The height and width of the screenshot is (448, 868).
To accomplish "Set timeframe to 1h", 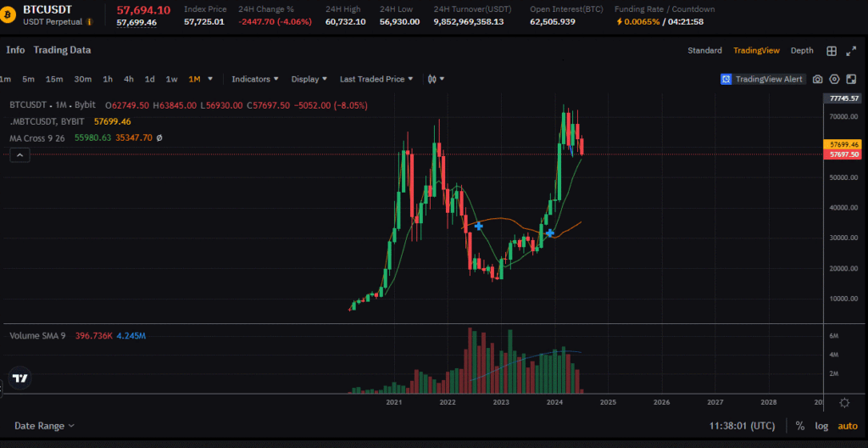I will (108, 79).
